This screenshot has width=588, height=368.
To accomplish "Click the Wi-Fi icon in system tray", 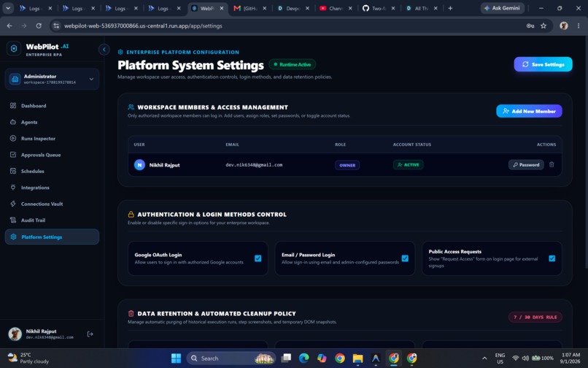I will coord(516,359).
